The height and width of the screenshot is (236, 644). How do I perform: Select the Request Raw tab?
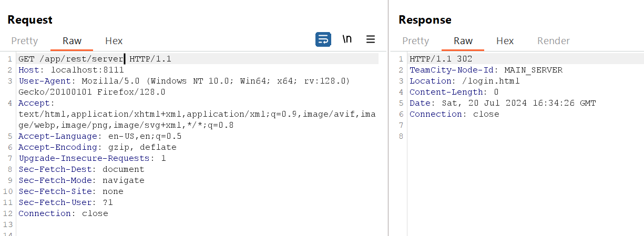pos(72,40)
